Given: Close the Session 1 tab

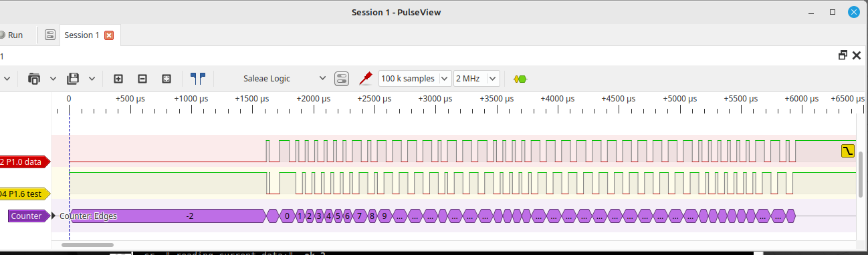Looking at the screenshot, I should coord(110,35).
